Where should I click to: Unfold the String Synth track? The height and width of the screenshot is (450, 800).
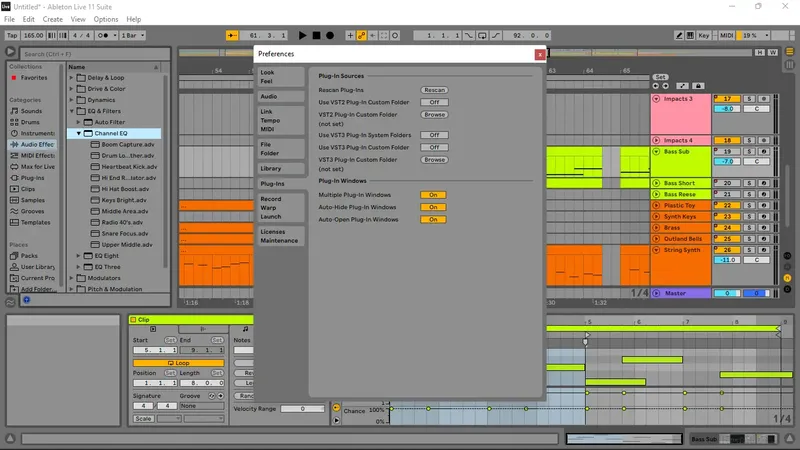(x=656, y=250)
